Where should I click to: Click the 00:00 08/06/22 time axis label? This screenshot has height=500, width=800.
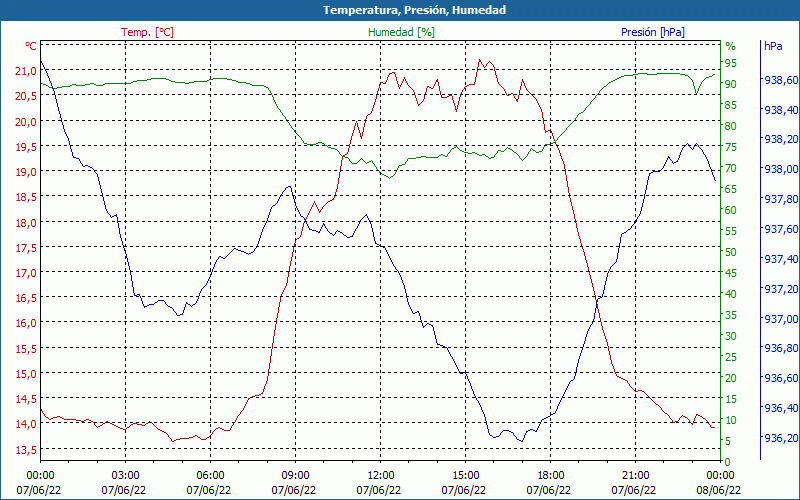point(719,483)
